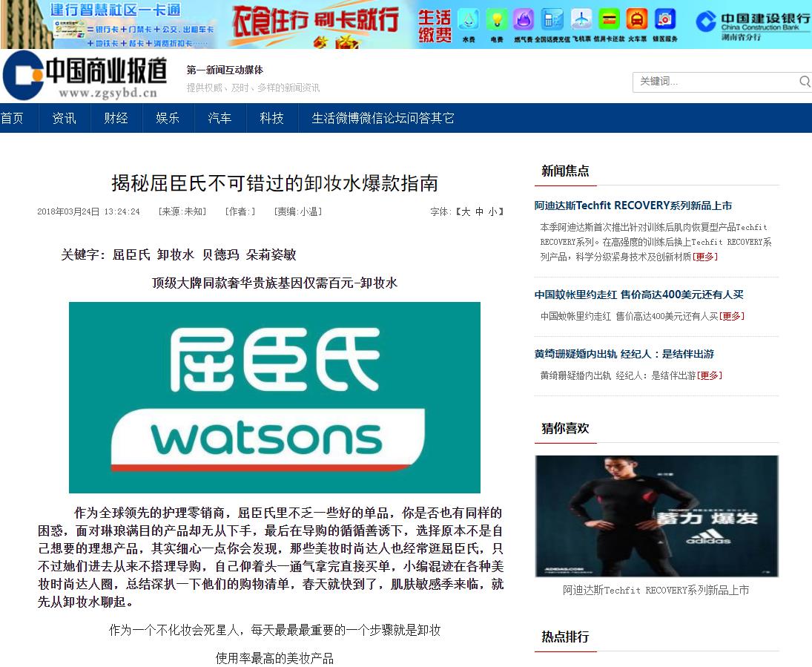Viewport: 812px width, 667px height.
Task: Click the 猜你喜欢 section heading
Action: 565,428
